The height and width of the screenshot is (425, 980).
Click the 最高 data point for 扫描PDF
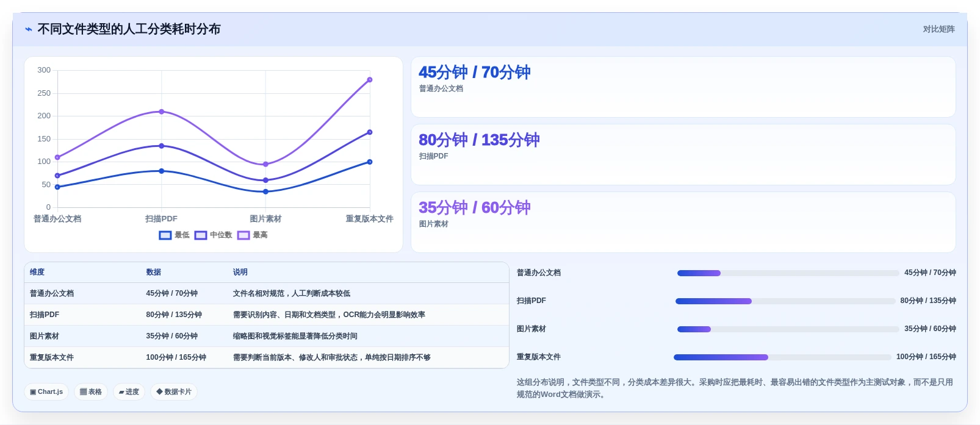[x=162, y=112]
